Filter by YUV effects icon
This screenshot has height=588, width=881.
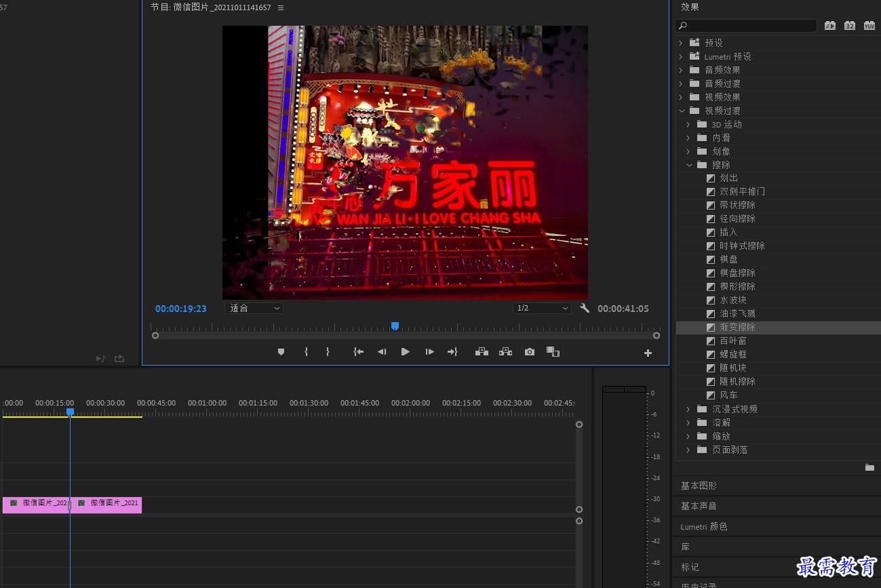869,26
